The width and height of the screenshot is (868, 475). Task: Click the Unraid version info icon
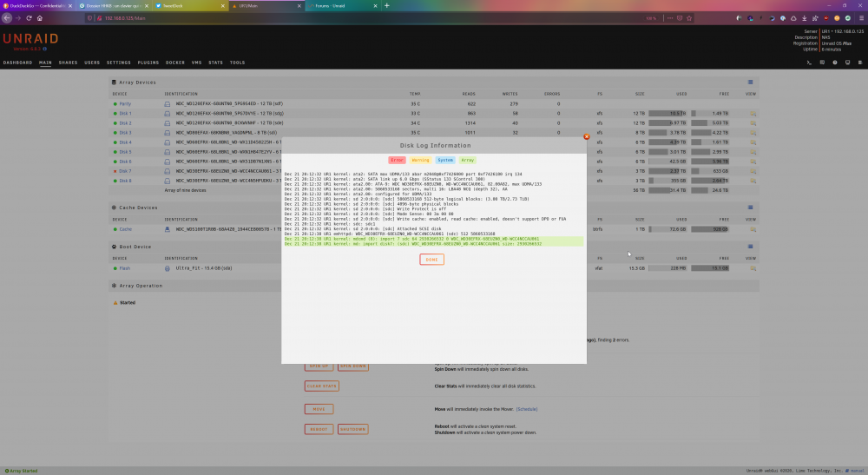click(x=45, y=49)
